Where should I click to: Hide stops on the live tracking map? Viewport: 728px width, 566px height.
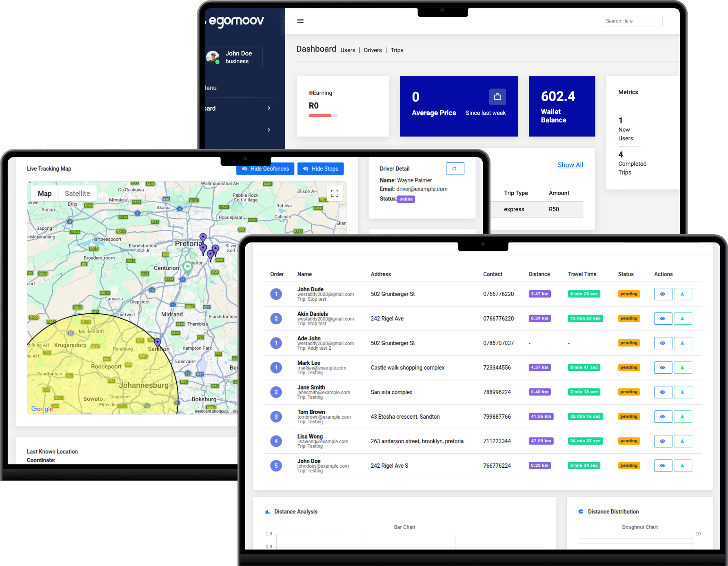pos(320,169)
